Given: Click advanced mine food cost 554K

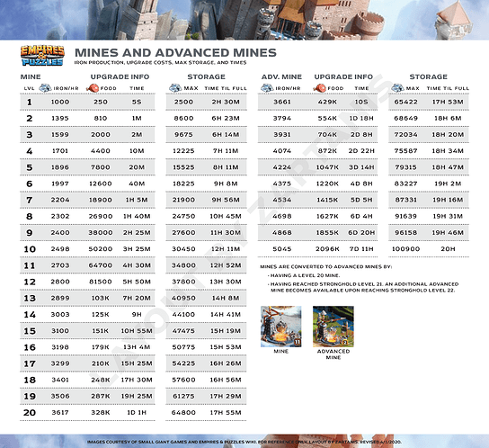Looking at the screenshot, I should pos(327,119).
